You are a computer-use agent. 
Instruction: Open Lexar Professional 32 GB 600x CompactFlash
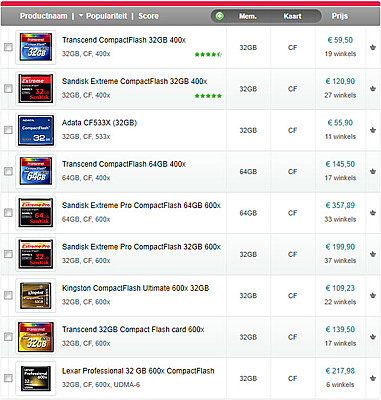point(138,371)
